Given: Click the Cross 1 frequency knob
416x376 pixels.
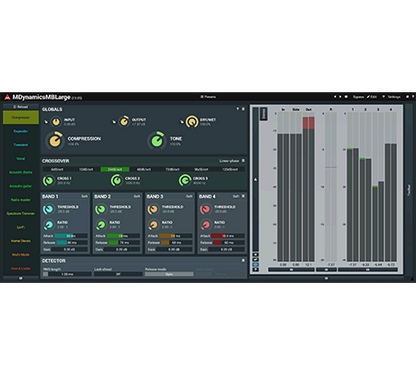Looking at the screenshot, I should [x=48, y=181].
